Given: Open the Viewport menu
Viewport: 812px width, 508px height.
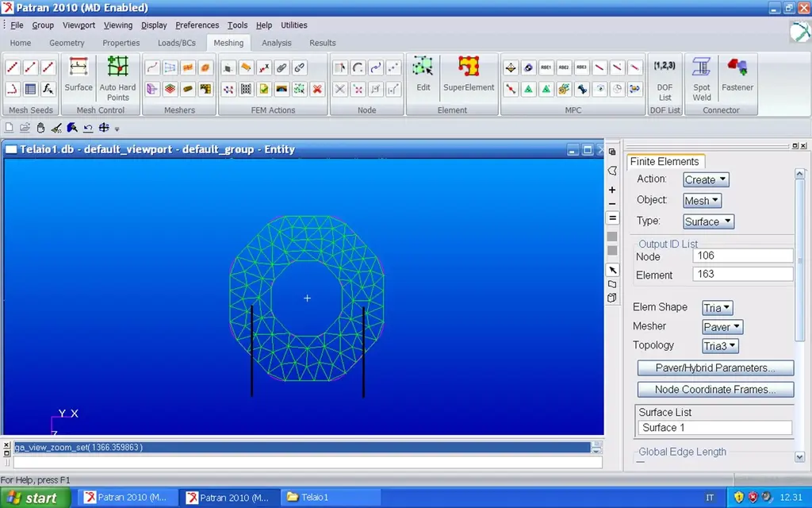Looking at the screenshot, I should pos(79,25).
